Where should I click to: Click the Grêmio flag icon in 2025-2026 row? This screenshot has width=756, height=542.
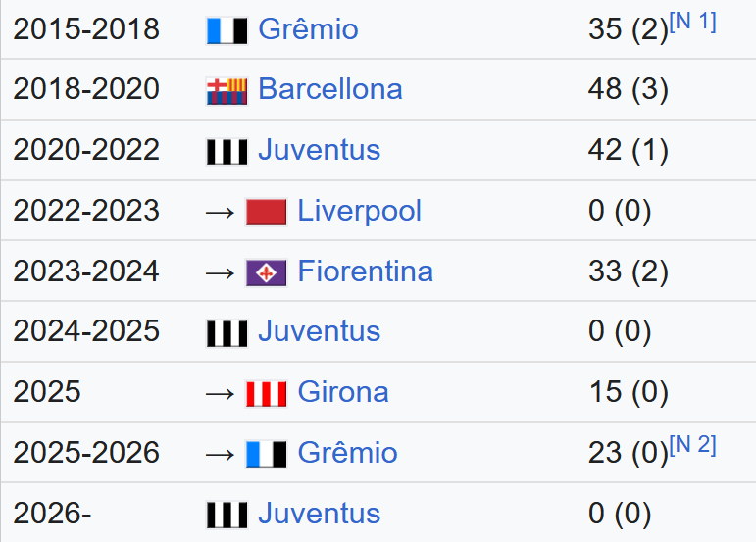pyautogui.click(x=266, y=455)
